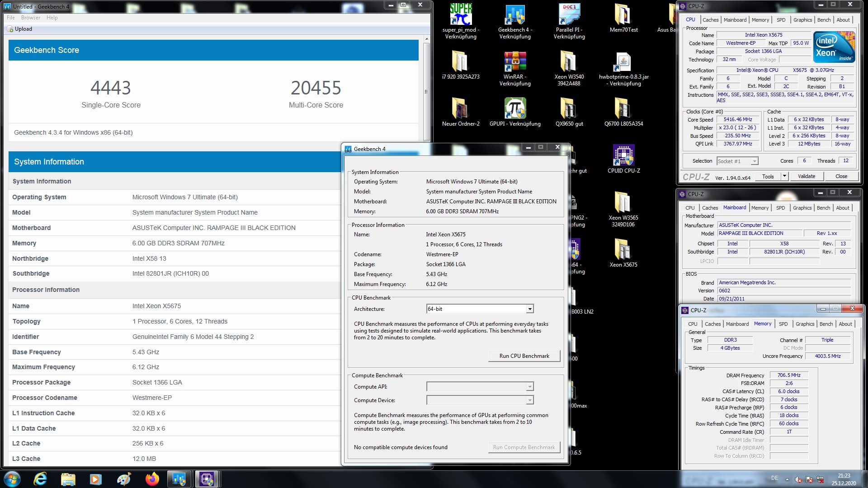
Task: Open the Geekbench Help menu
Action: click(52, 18)
